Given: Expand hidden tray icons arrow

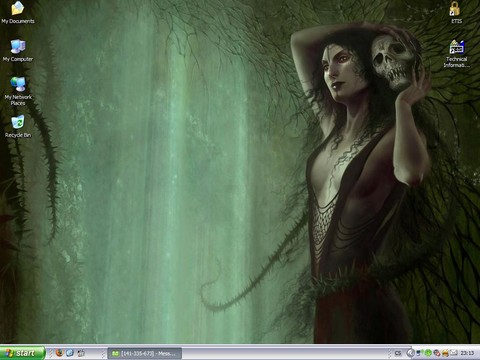Looking at the screenshot, I should (411, 353).
